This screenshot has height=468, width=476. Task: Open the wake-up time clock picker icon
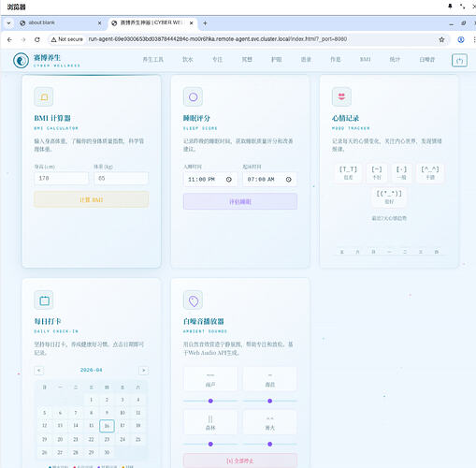coord(289,180)
